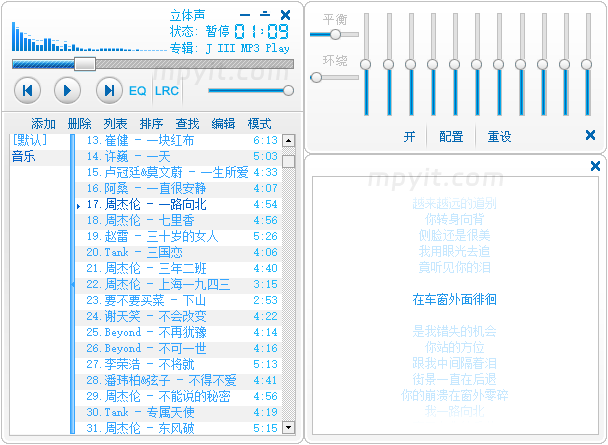Select track 25. Beyond - 不再犹豫
The image size is (608, 445).
pyautogui.click(x=178, y=332)
